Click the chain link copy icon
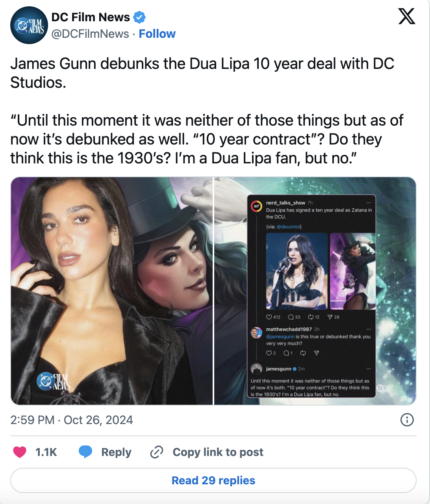The width and height of the screenshot is (430, 504). coord(157,452)
